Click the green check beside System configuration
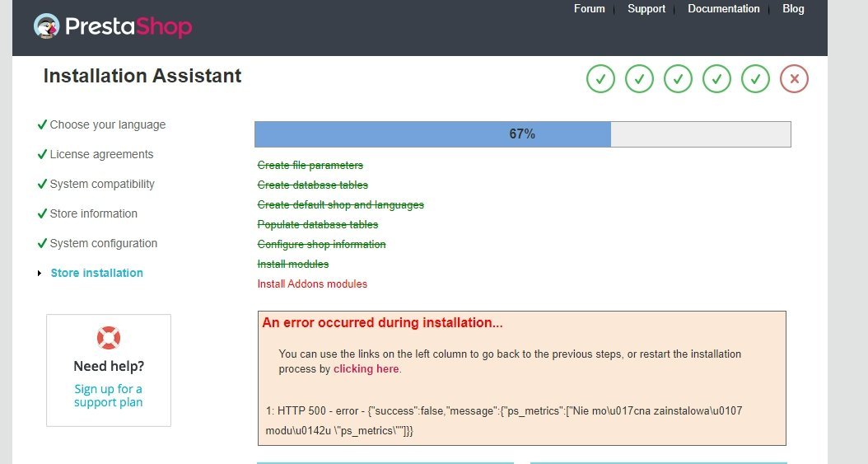This screenshot has height=464, width=868. [42, 243]
